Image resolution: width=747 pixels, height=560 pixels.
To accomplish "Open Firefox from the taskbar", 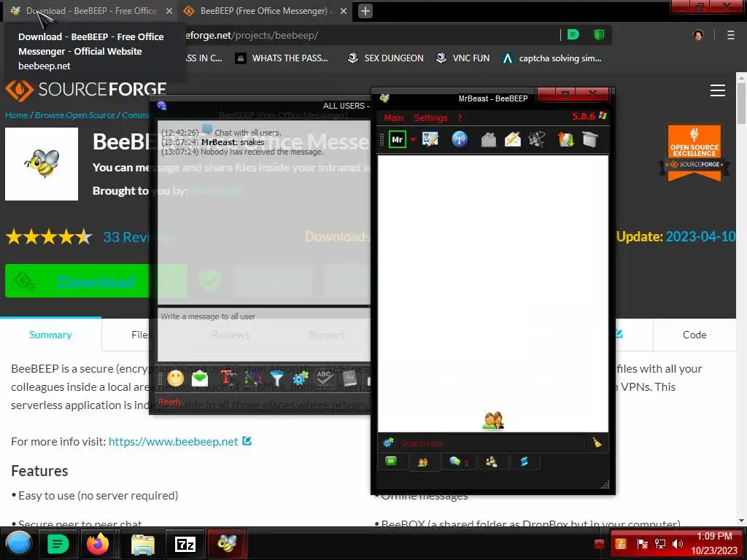I will pyautogui.click(x=97, y=543).
